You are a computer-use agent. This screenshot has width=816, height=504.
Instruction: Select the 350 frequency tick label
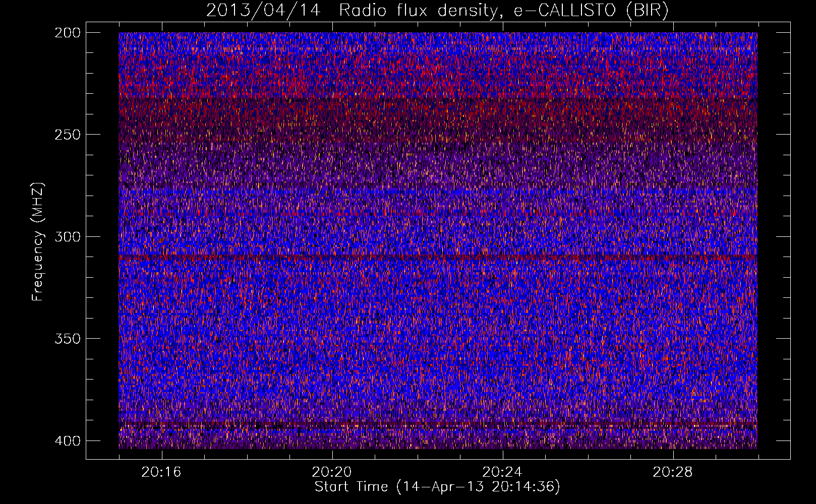coord(67,339)
